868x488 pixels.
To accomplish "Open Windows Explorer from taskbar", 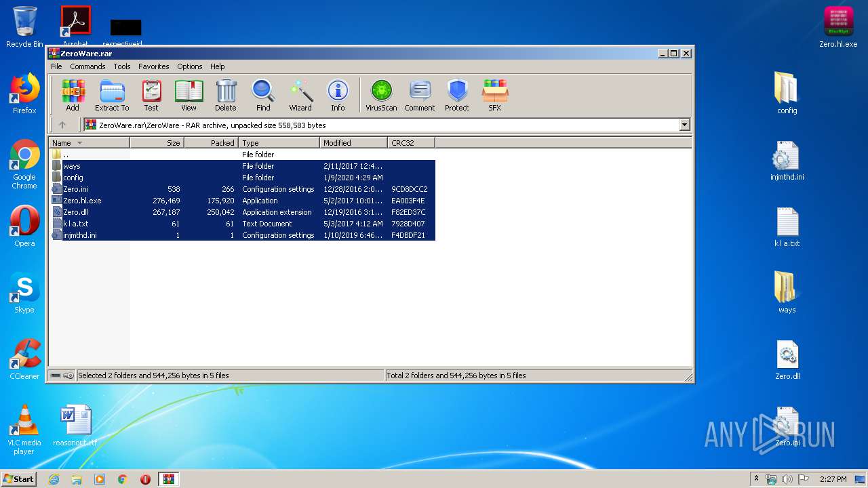I will pos(77,479).
